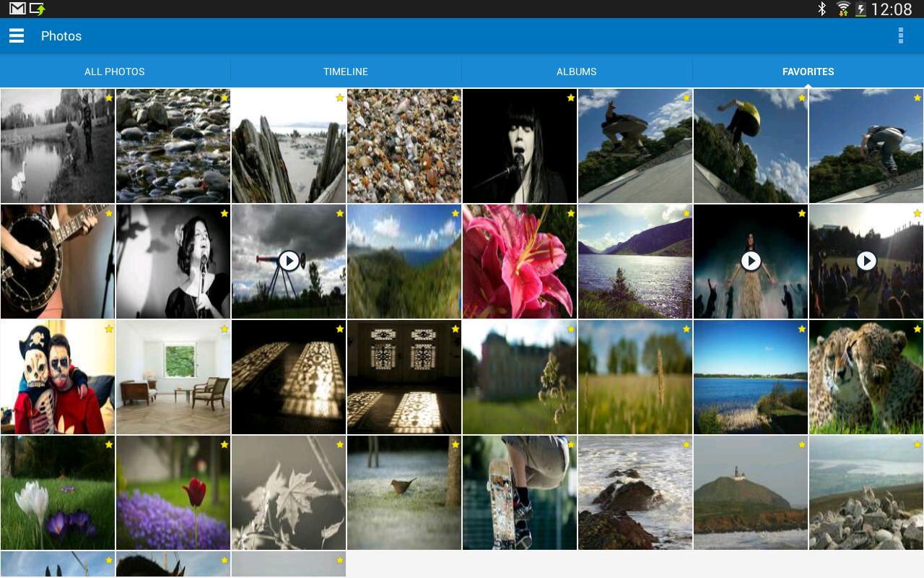Play the outdoor crowd sunset video
The width and height of the screenshot is (924, 578).
coord(866,261)
